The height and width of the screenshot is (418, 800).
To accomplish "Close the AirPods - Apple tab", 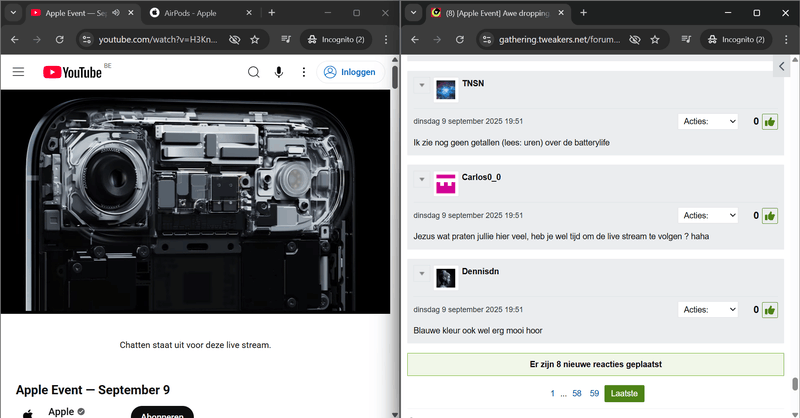I will [249, 13].
